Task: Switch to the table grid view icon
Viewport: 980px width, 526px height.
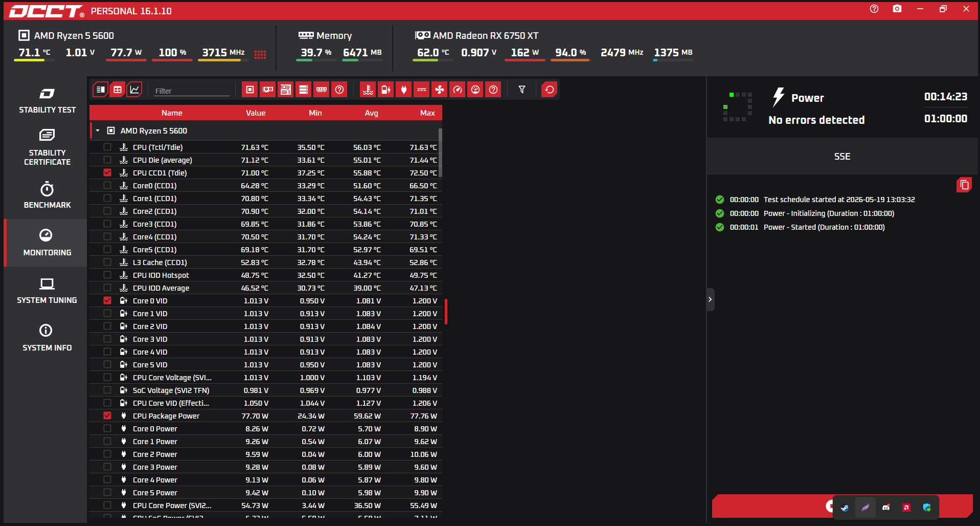Action: point(118,90)
